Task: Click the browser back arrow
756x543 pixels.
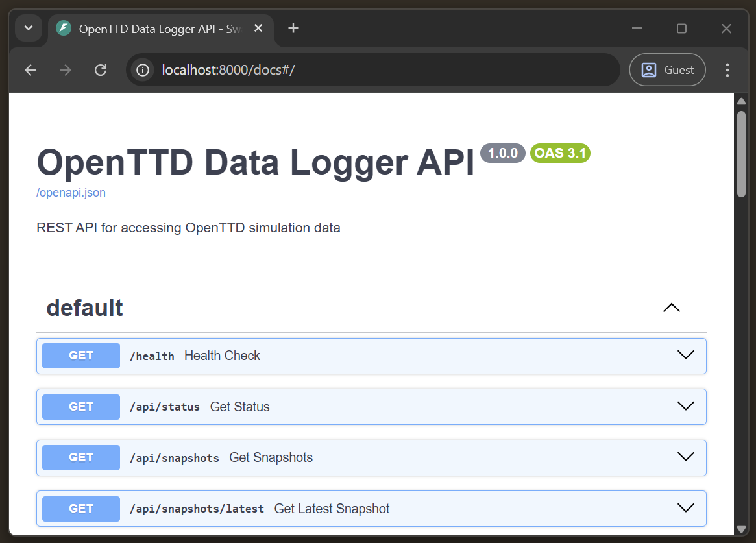Action: tap(30, 69)
